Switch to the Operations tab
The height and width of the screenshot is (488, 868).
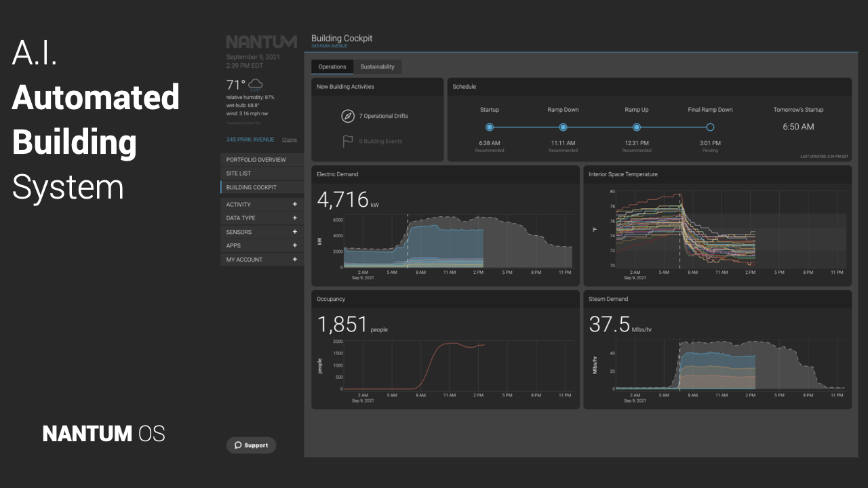[x=332, y=66]
